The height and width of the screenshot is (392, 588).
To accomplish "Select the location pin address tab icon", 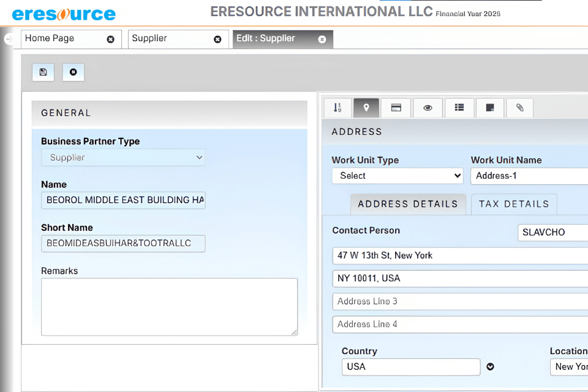I will tap(366, 108).
